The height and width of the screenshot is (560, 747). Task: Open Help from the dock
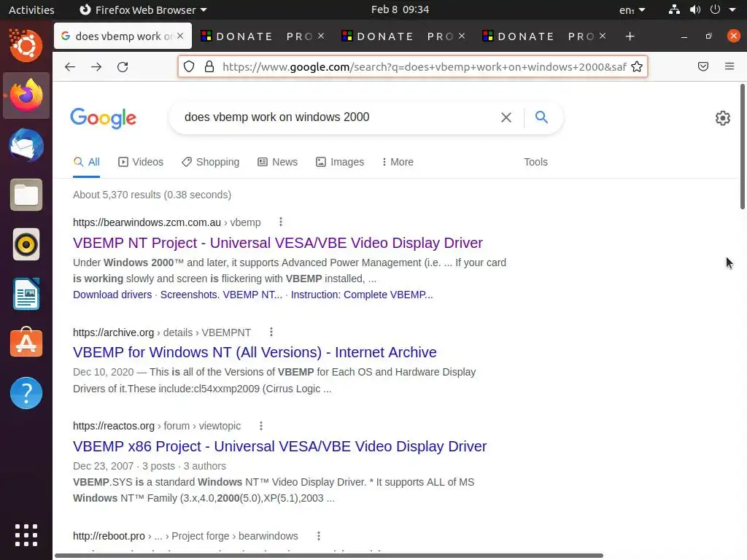(26, 393)
